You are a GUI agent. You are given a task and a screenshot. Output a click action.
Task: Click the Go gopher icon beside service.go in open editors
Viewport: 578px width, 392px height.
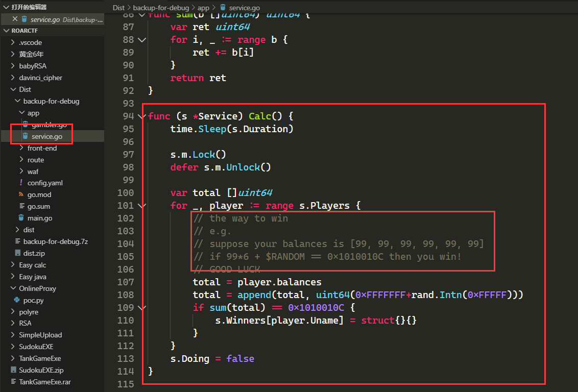[25, 19]
